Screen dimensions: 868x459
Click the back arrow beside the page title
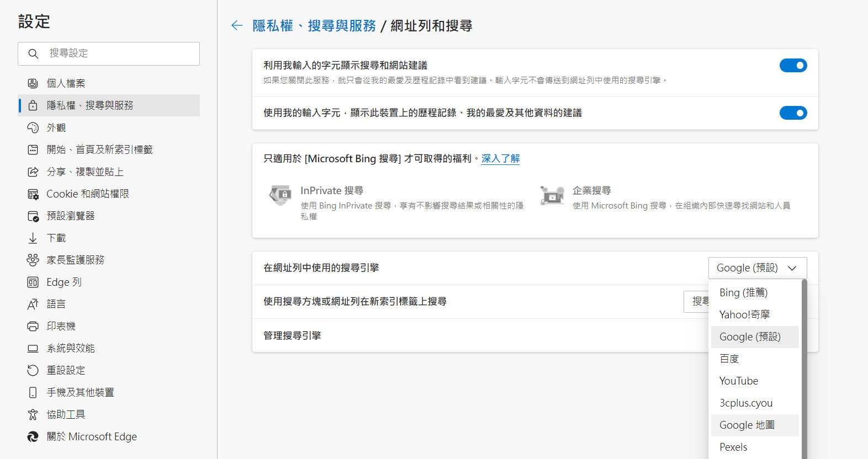tap(237, 25)
